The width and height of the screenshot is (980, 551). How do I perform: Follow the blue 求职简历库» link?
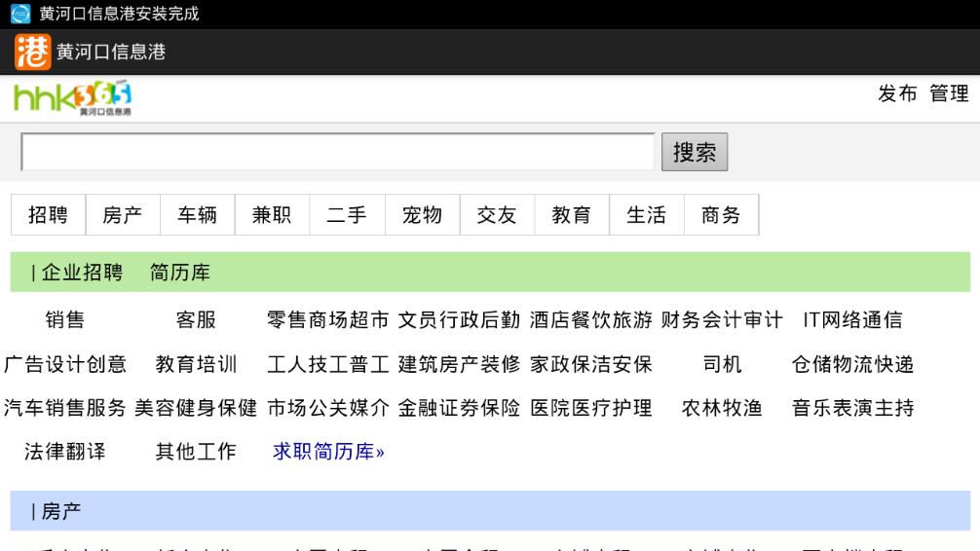[x=328, y=452]
